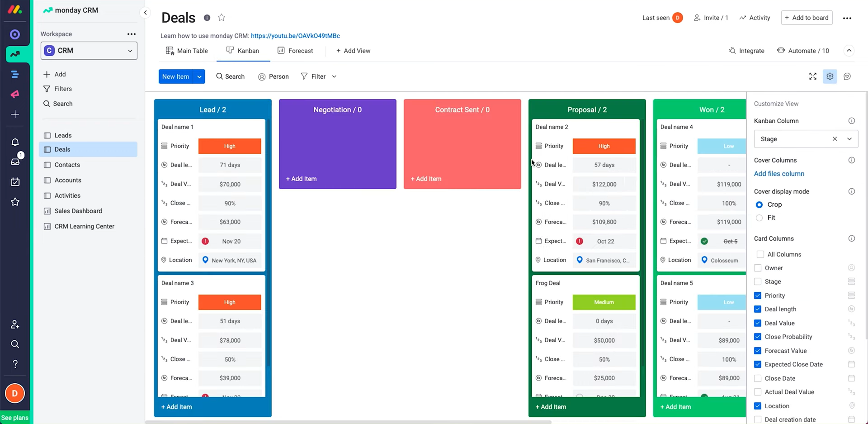Open the board three-dots menu at top right
The width and height of the screenshot is (868, 424).
[x=847, y=18]
